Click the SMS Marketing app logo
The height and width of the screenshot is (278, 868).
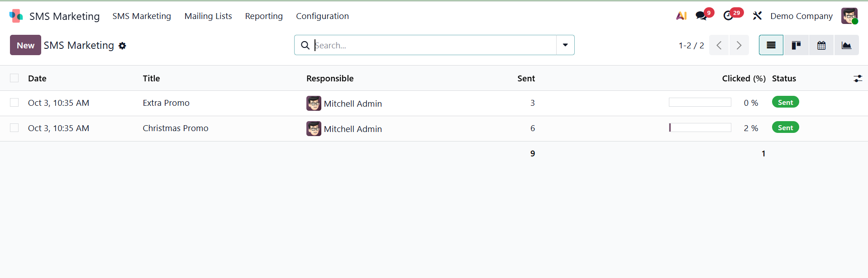[x=16, y=16]
